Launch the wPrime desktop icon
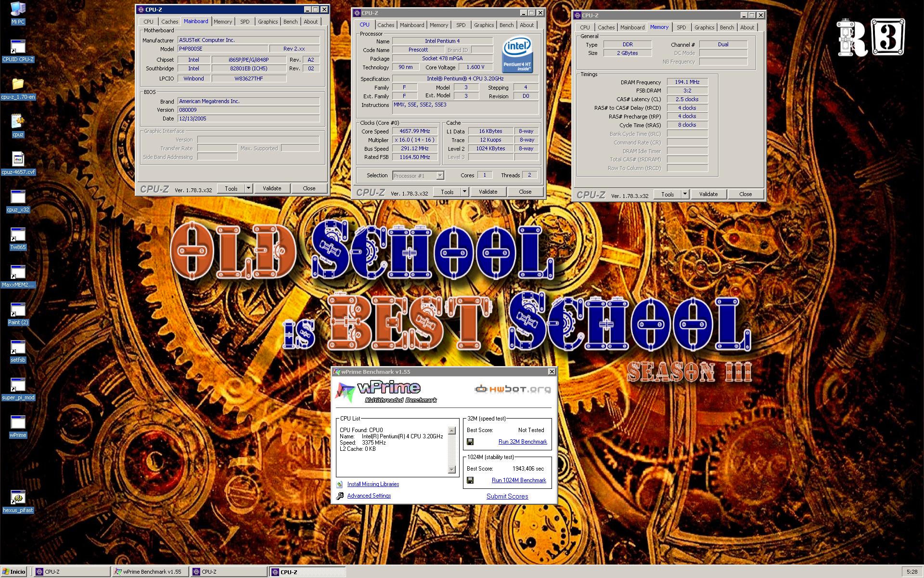Screen dimensions: 924x578 click(x=18, y=422)
